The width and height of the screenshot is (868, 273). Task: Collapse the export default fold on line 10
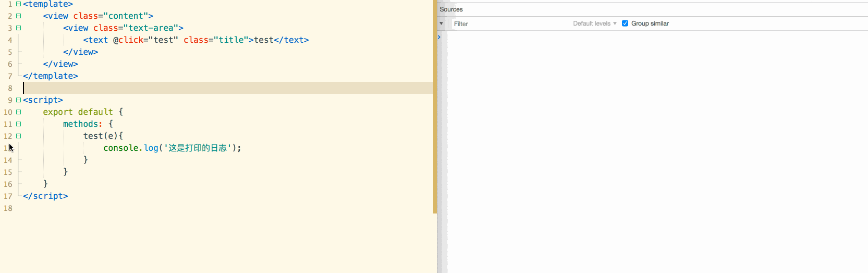pos(18,112)
